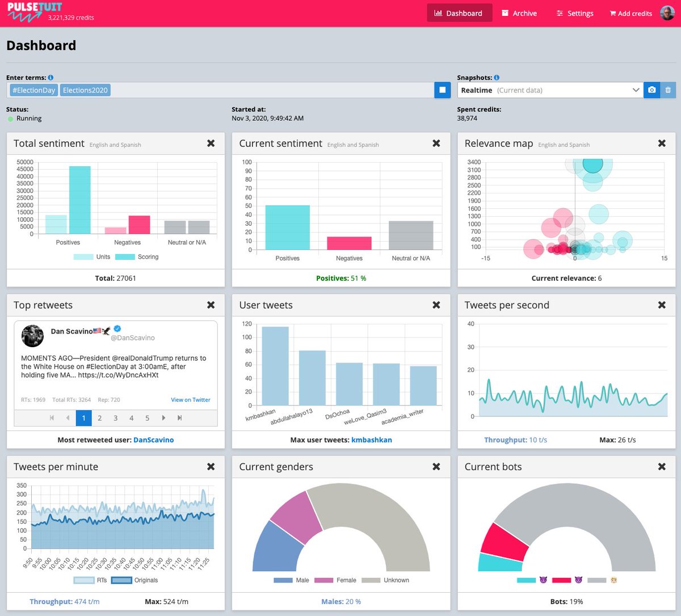Go to the next retweet page
The image size is (681, 616).
[x=163, y=418]
